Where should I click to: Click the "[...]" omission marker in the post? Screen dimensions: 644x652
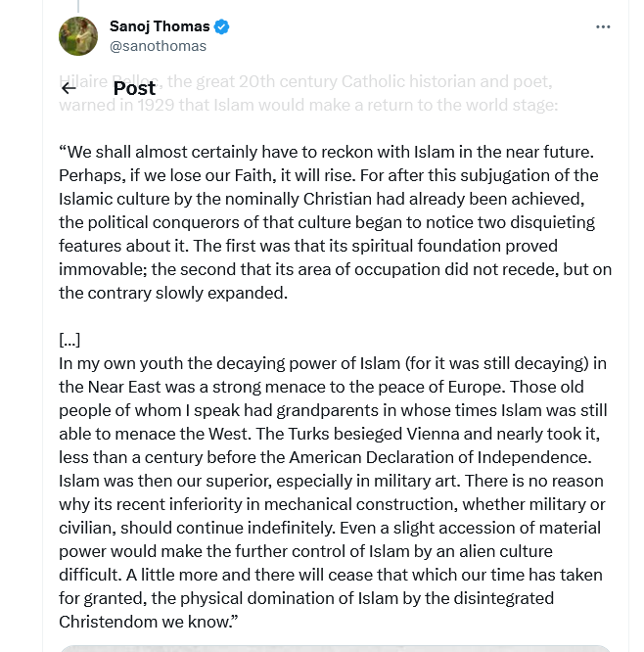[69, 340]
